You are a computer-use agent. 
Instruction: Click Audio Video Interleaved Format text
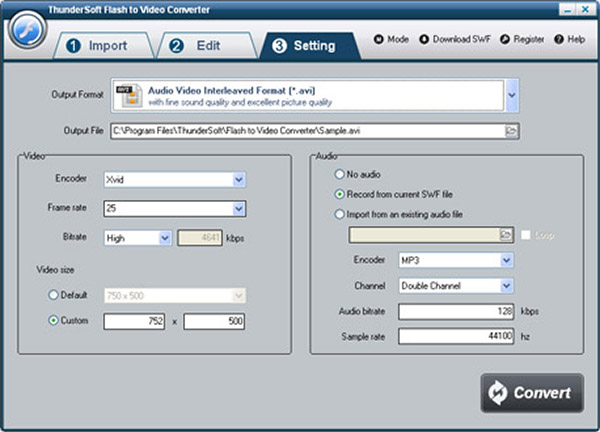(232, 91)
